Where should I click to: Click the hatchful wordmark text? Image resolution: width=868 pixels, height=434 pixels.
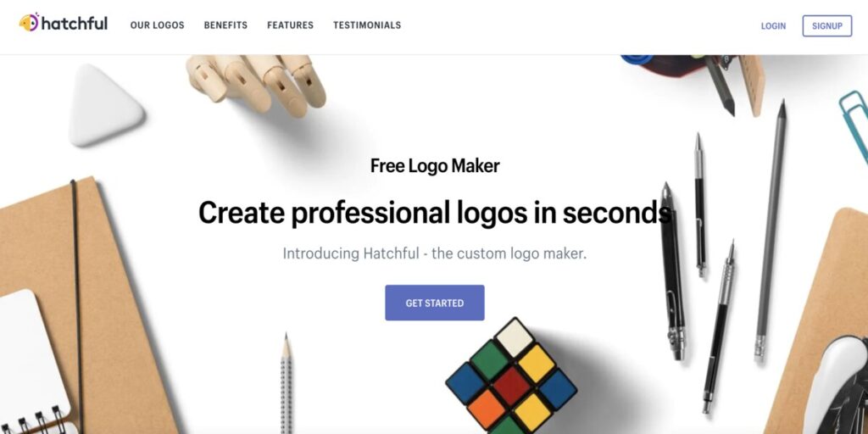click(75, 23)
